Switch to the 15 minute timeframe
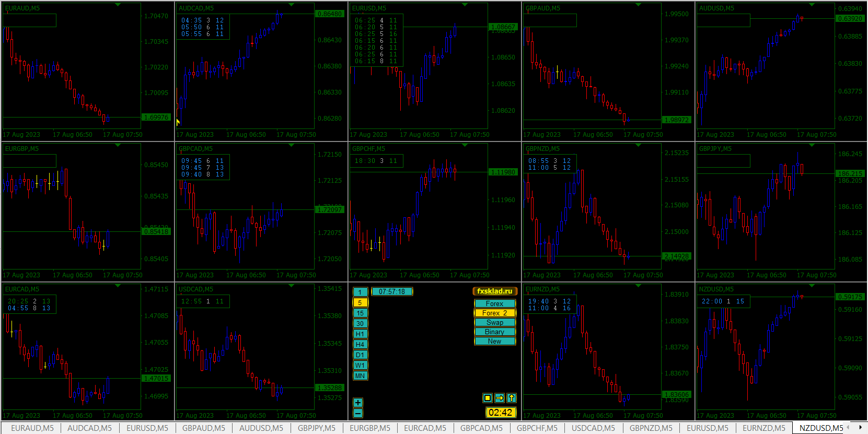Image resolution: width=868 pixels, height=434 pixels. click(x=360, y=313)
